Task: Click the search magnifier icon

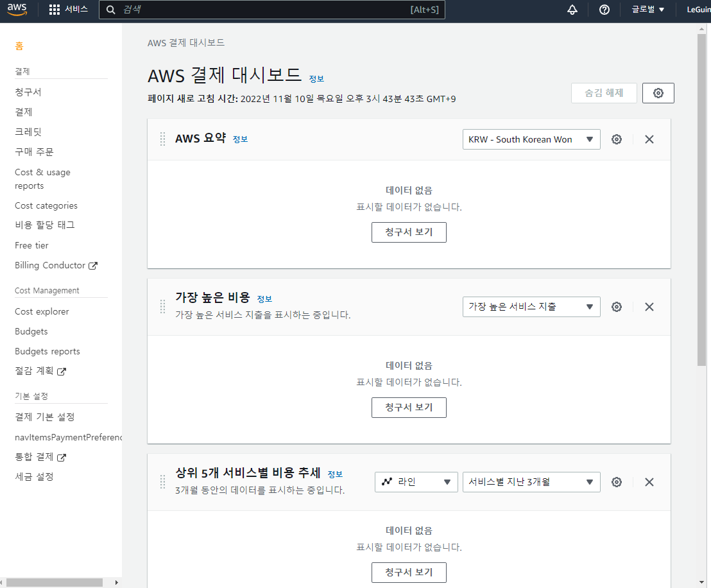Action: 110,10
